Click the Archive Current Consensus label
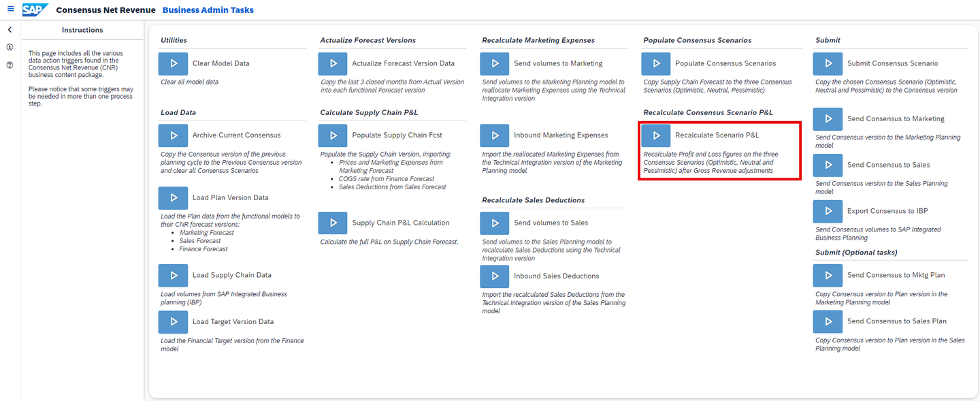The height and width of the screenshot is (401, 980). (x=237, y=135)
